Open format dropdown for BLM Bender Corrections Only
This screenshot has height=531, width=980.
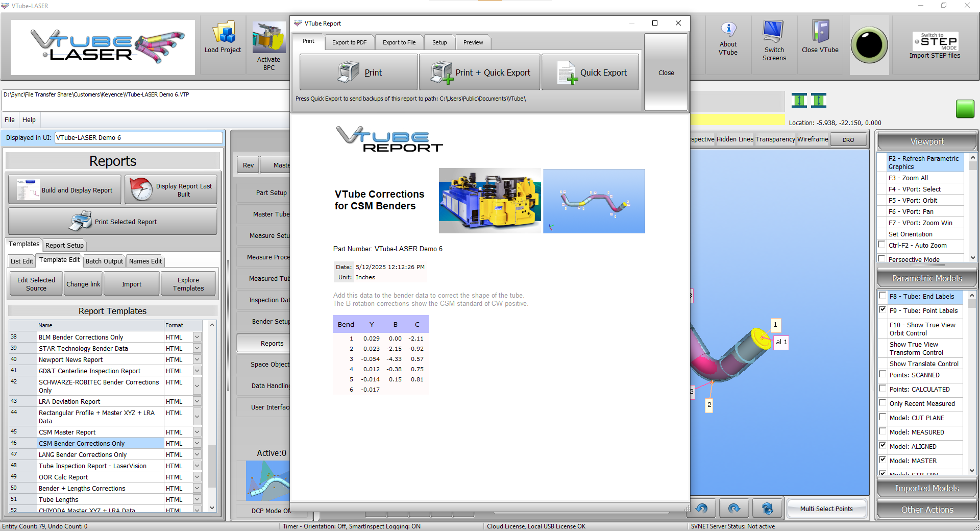197,337
